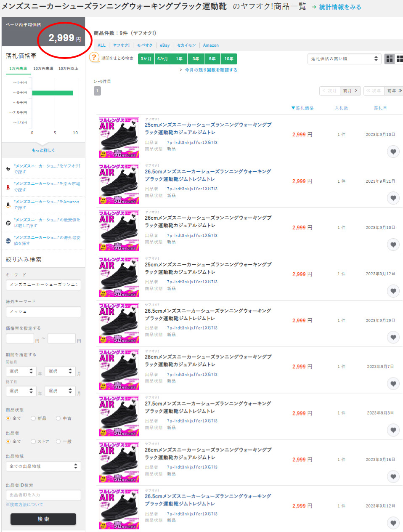Click the globe overseas lowest-price icon
The height and width of the screenshot is (532, 403).
click(8, 241)
